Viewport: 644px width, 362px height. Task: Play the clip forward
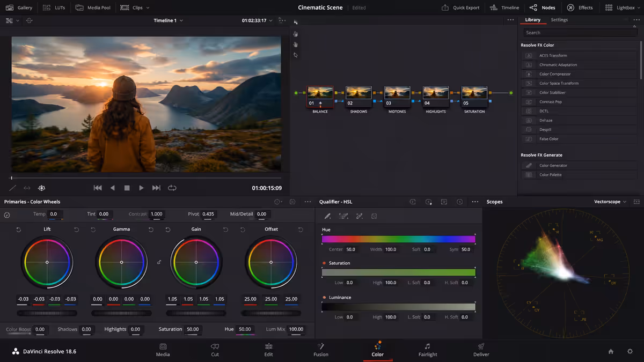pyautogui.click(x=142, y=188)
